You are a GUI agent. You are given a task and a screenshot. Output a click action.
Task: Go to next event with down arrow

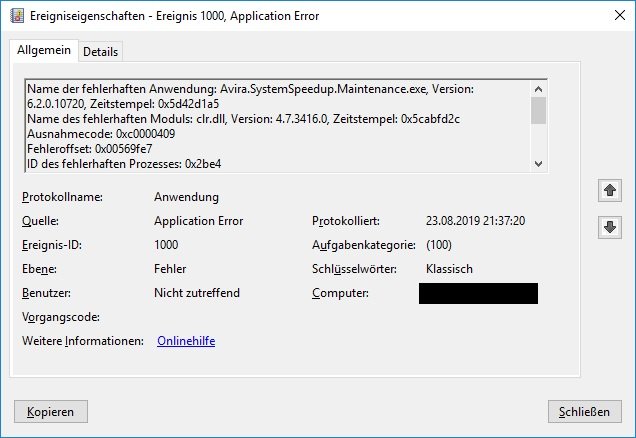coord(608,227)
